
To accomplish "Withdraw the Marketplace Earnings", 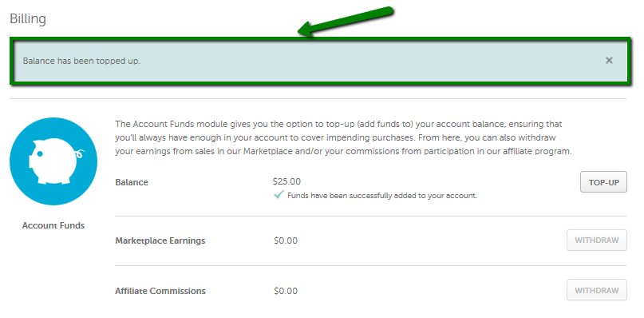I will tap(597, 240).
